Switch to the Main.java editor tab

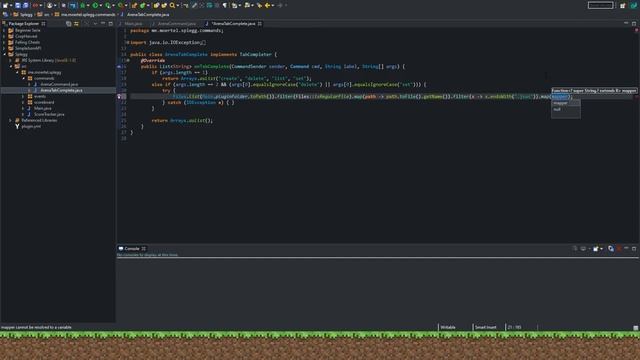coord(133,24)
